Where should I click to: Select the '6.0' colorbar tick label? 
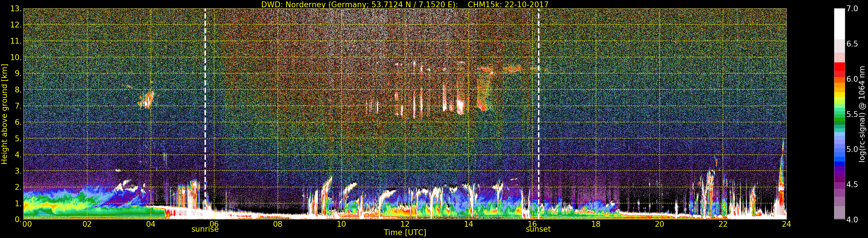(852, 79)
